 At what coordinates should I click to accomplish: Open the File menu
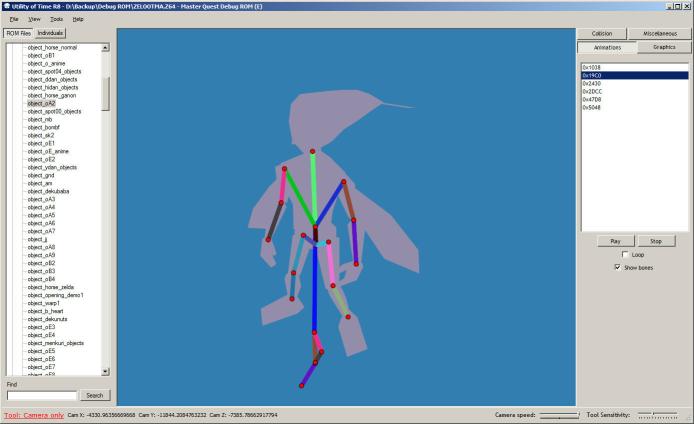[14, 19]
